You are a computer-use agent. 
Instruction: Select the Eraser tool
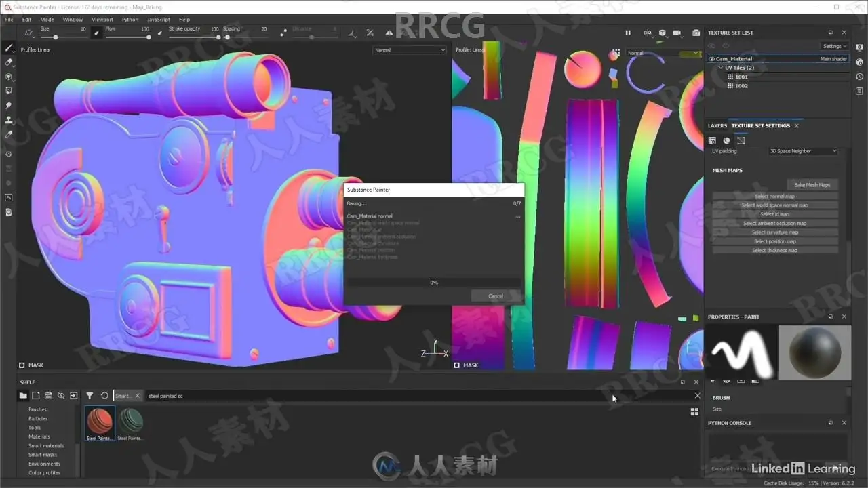tap(9, 62)
